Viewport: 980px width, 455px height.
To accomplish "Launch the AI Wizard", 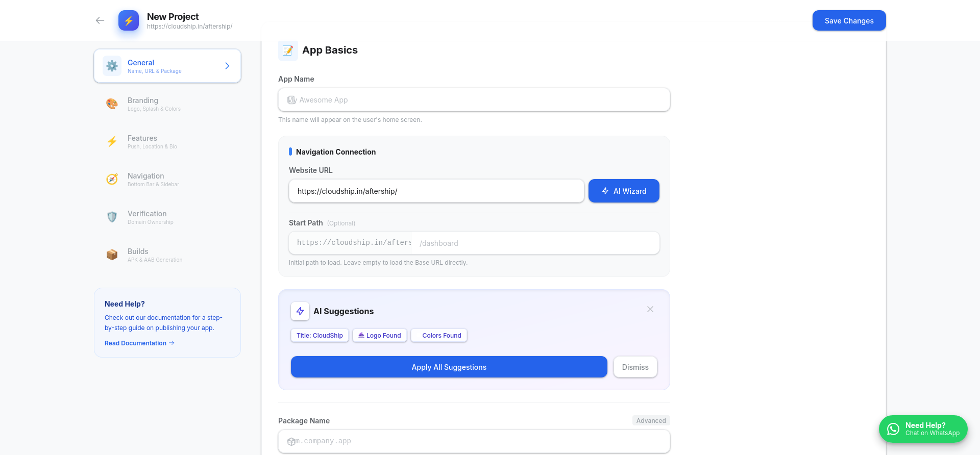I will [624, 191].
